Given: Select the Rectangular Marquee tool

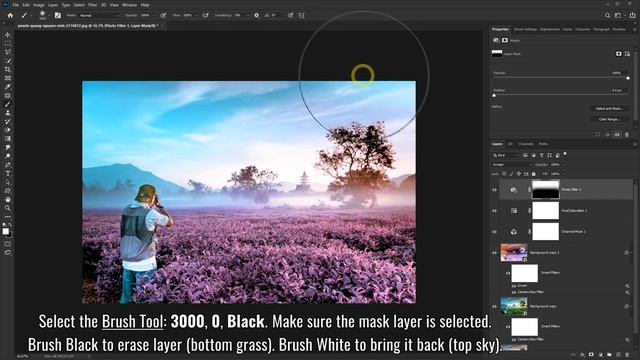Looking at the screenshot, I should click(7, 44).
